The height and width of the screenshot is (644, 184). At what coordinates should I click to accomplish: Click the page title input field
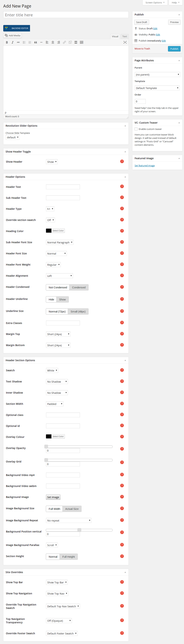click(66, 15)
